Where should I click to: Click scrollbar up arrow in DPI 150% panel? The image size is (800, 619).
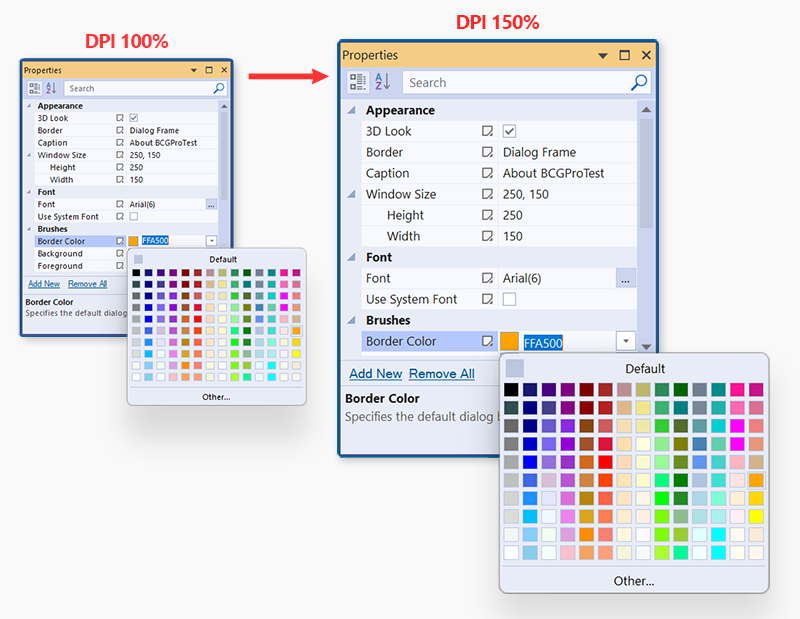click(x=646, y=110)
